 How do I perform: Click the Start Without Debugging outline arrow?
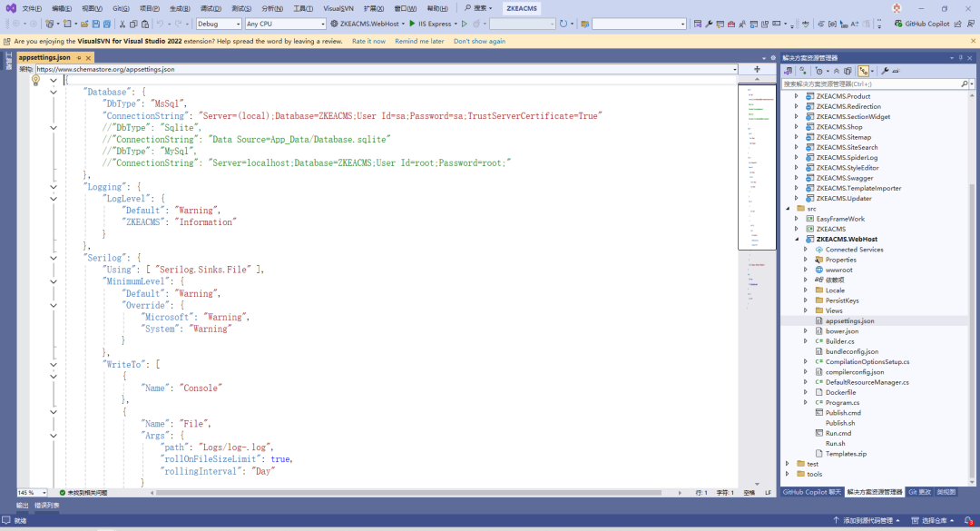click(x=465, y=24)
